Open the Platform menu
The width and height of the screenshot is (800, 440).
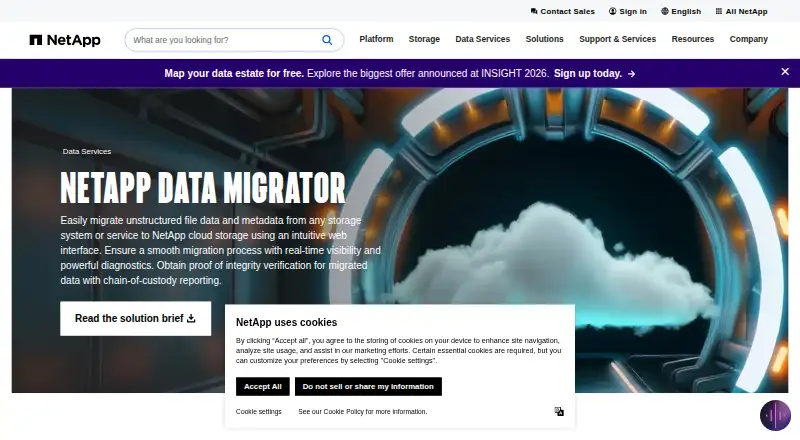(376, 39)
